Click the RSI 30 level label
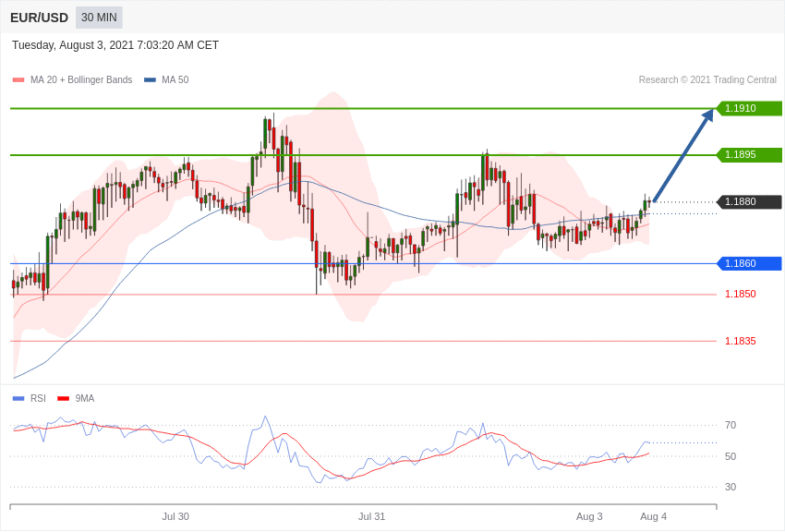Screen dimensions: 785x532 click(731, 487)
